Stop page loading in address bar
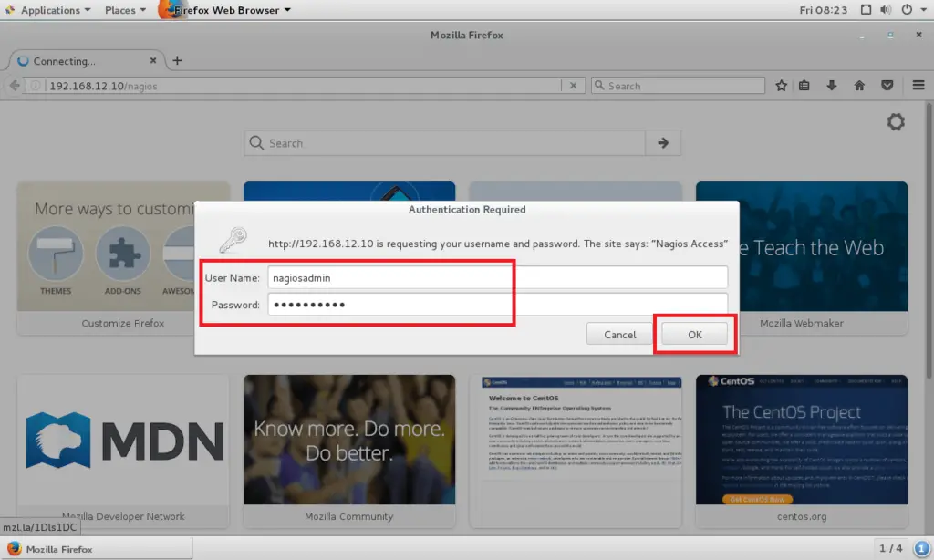The width and height of the screenshot is (934, 560). (x=573, y=86)
